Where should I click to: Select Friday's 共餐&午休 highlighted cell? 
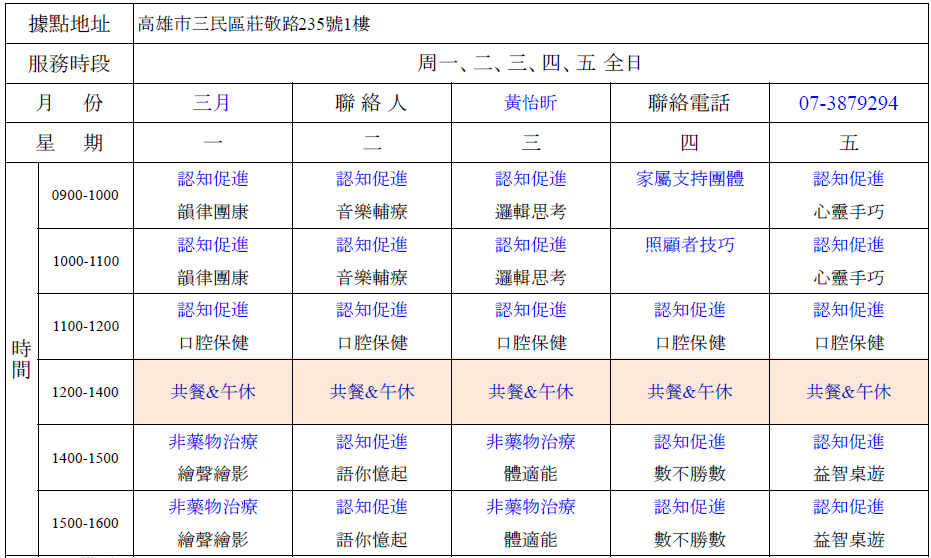[848, 392]
